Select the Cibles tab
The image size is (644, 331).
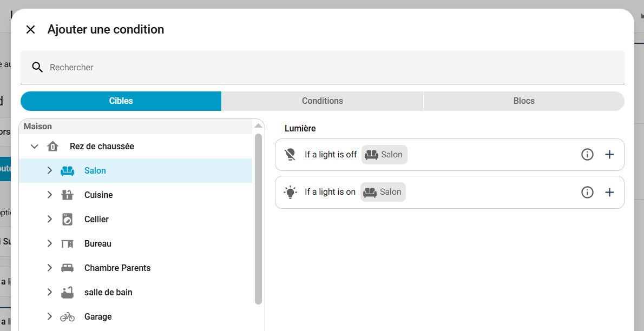pos(121,101)
